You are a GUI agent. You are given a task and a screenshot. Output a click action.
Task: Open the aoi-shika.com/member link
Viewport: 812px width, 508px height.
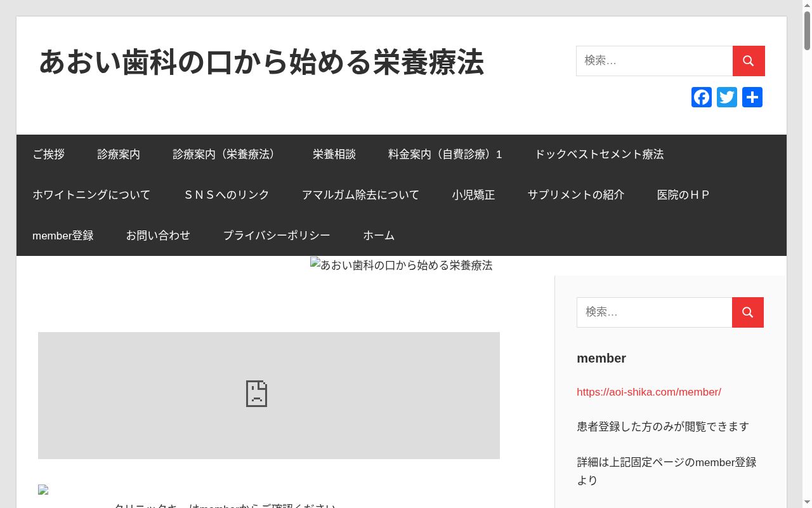649,392
